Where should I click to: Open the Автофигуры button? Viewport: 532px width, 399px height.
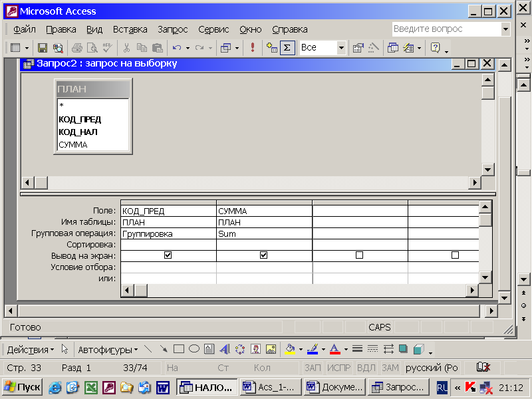(108, 350)
